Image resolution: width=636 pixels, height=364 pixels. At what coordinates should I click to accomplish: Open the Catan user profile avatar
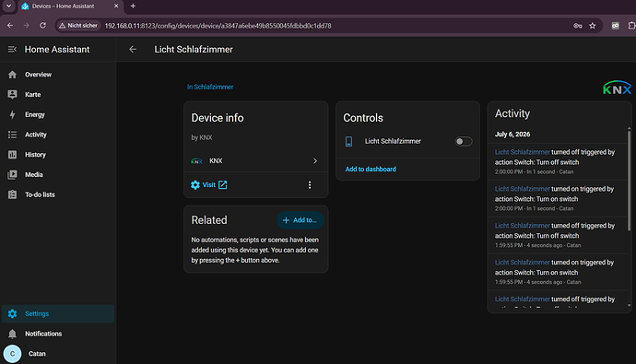12,354
